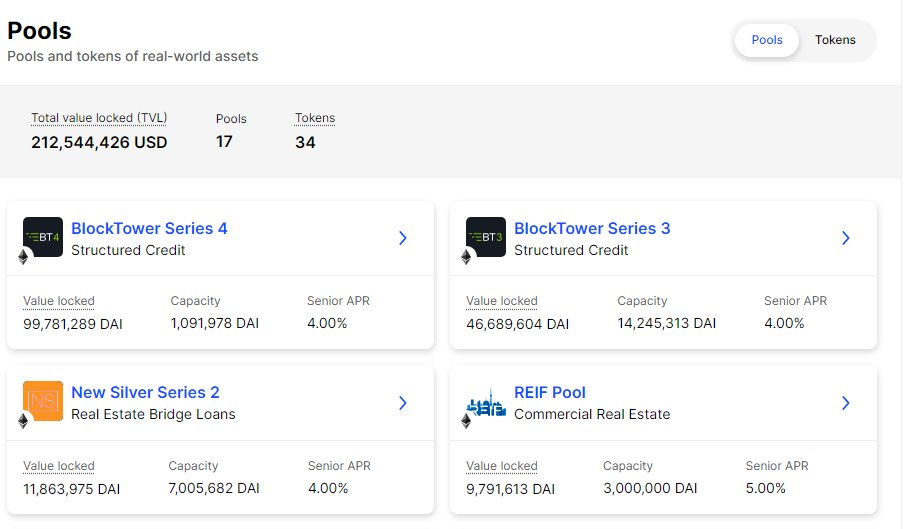Click Ethereum badge on REIF Pool
This screenshot has width=921, height=529.
(x=466, y=421)
